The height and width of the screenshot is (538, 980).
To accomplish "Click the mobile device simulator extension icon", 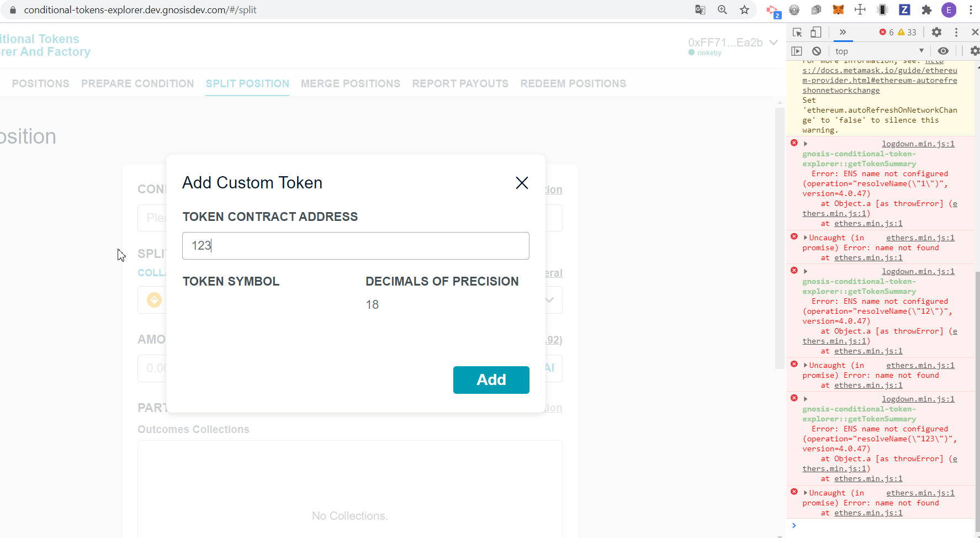I will tap(882, 9).
